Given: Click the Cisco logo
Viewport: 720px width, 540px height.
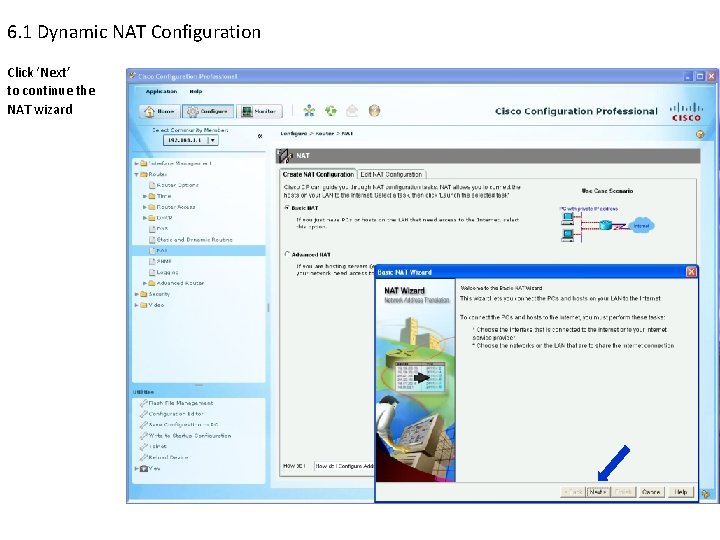Looking at the screenshot, I should pyautogui.click(x=686, y=112).
